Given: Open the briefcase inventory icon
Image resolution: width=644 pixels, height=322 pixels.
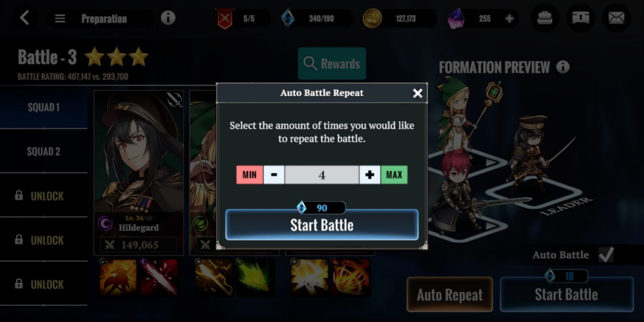Looking at the screenshot, I should pos(545,18).
